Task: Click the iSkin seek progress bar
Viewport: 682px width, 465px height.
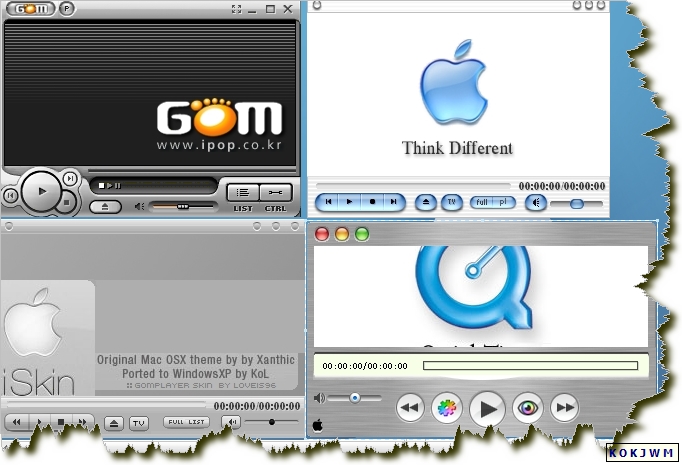Action: pos(106,405)
